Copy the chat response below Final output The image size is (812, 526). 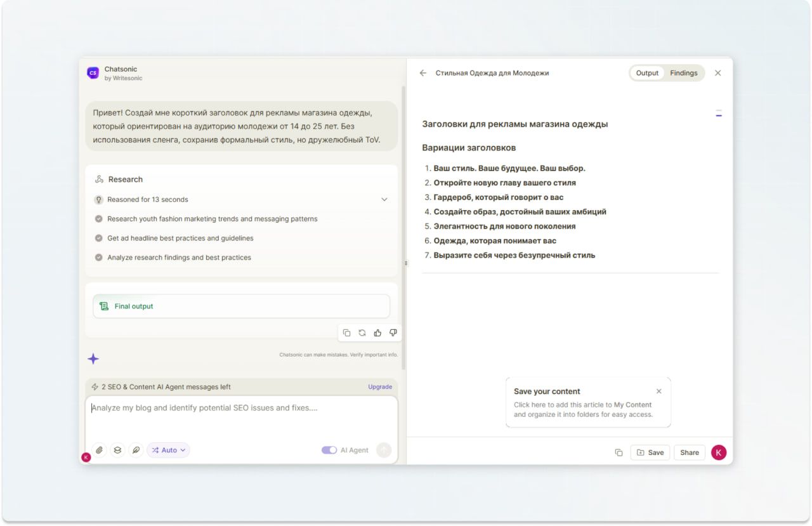click(x=347, y=332)
